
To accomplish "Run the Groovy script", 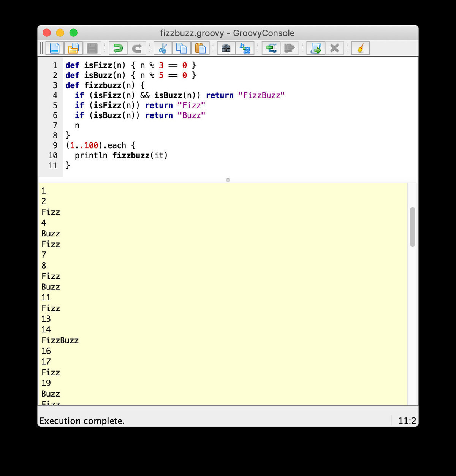I will 316,48.
